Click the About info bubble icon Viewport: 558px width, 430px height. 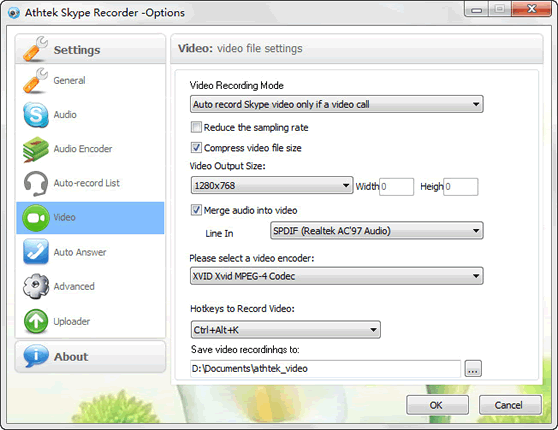(x=36, y=356)
